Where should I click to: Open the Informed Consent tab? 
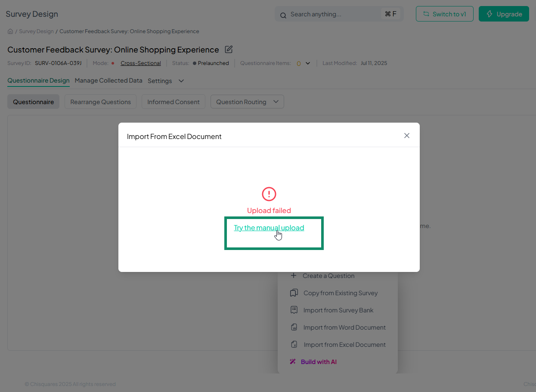click(x=174, y=102)
